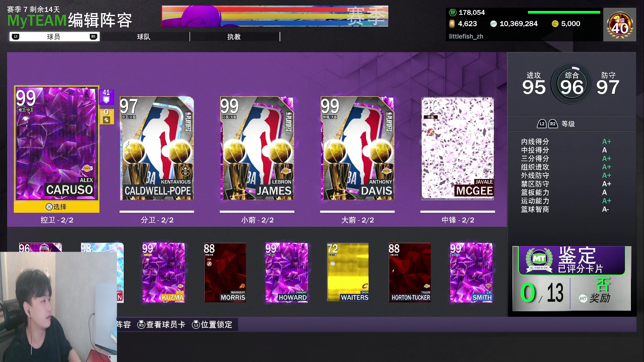
Task: Click the L1 bumper icon
Action: (16, 37)
